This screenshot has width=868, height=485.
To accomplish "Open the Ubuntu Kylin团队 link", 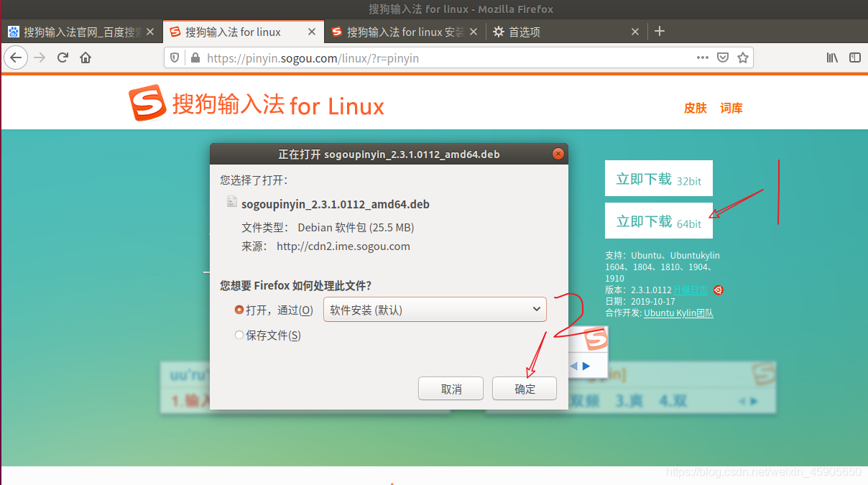I will click(678, 313).
